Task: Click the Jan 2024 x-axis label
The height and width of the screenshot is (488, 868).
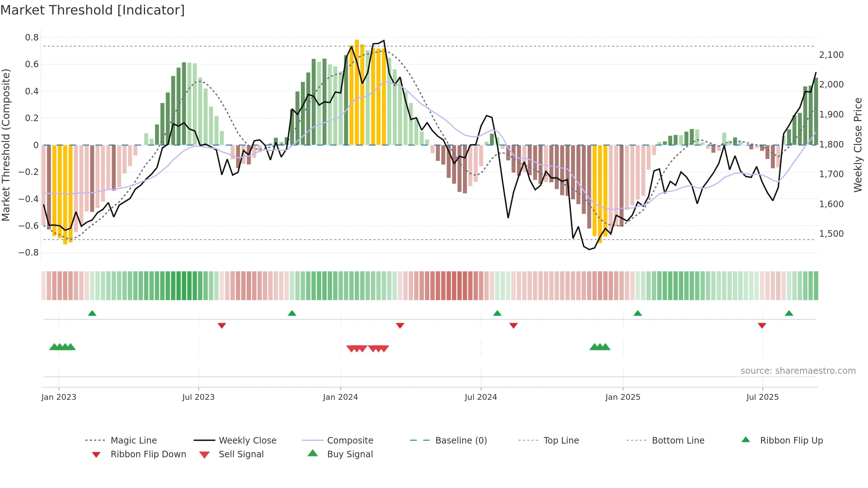Action: point(340,397)
